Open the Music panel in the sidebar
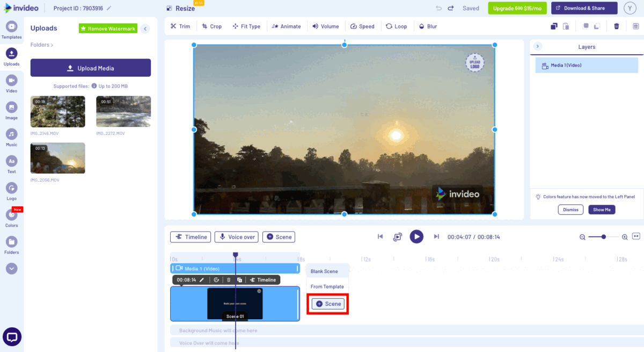The height and width of the screenshot is (352, 644). (x=11, y=135)
